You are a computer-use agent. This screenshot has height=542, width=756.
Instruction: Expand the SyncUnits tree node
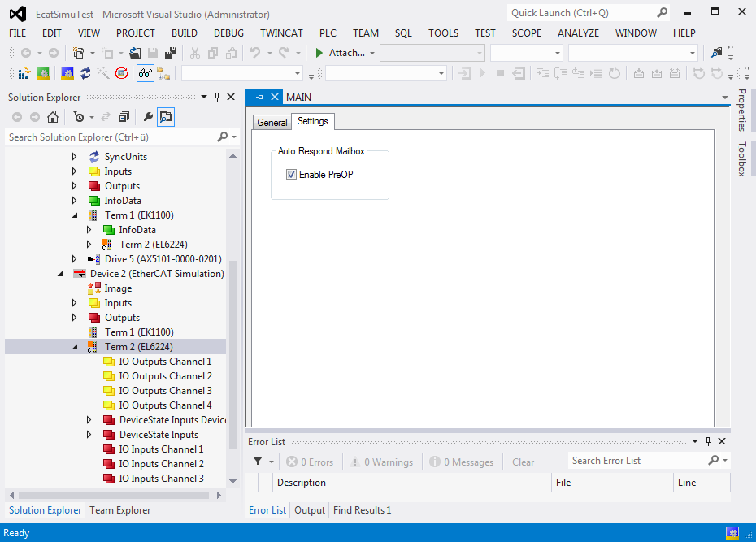(x=74, y=157)
